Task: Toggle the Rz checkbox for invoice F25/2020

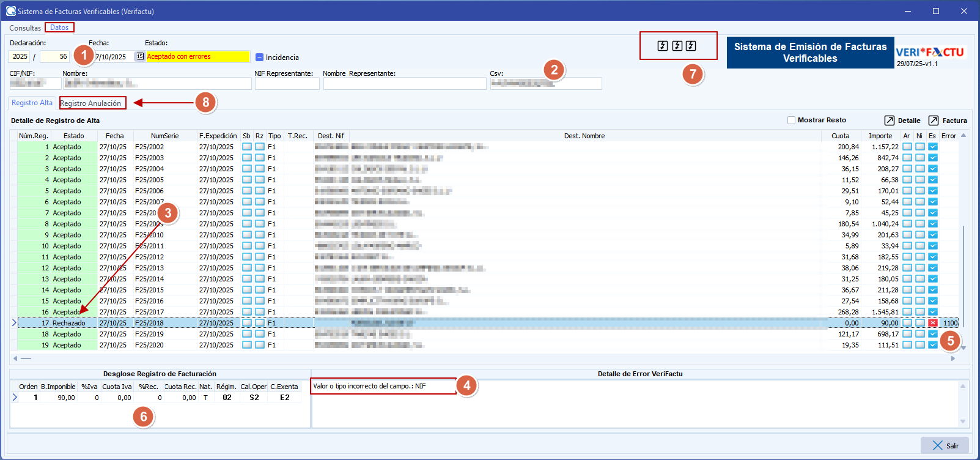Action: pos(260,345)
